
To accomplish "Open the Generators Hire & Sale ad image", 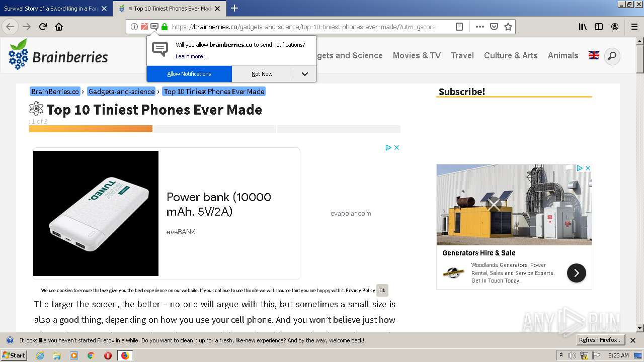I will (514, 205).
